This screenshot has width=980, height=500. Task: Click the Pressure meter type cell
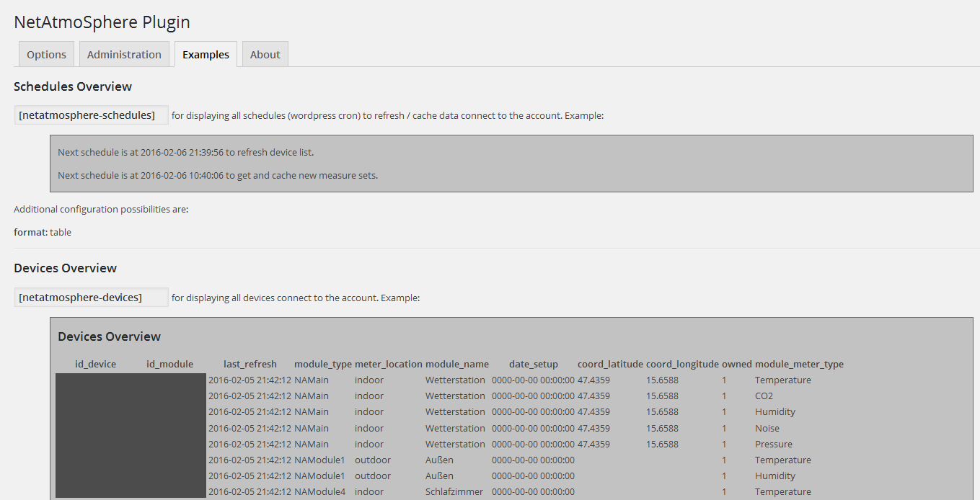pyautogui.click(x=774, y=444)
